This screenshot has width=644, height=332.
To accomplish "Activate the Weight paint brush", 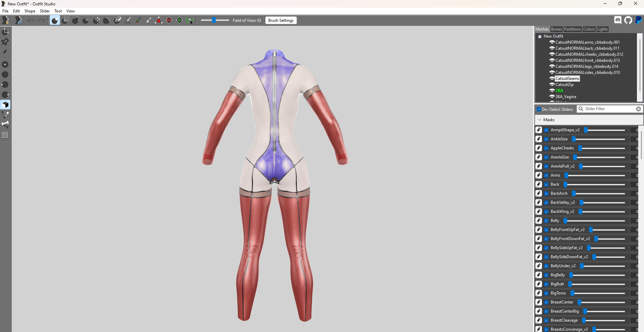I will pos(128,20).
